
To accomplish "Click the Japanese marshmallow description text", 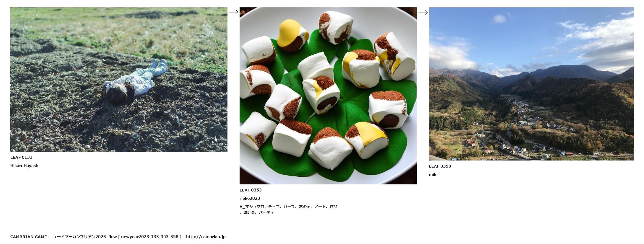I will click(x=288, y=209).
